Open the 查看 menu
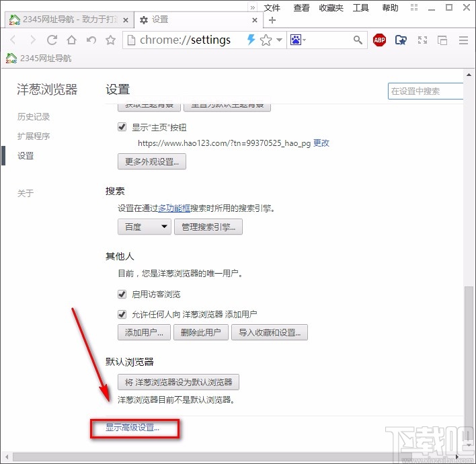Screen dimensions: 476x464 (301, 7)
